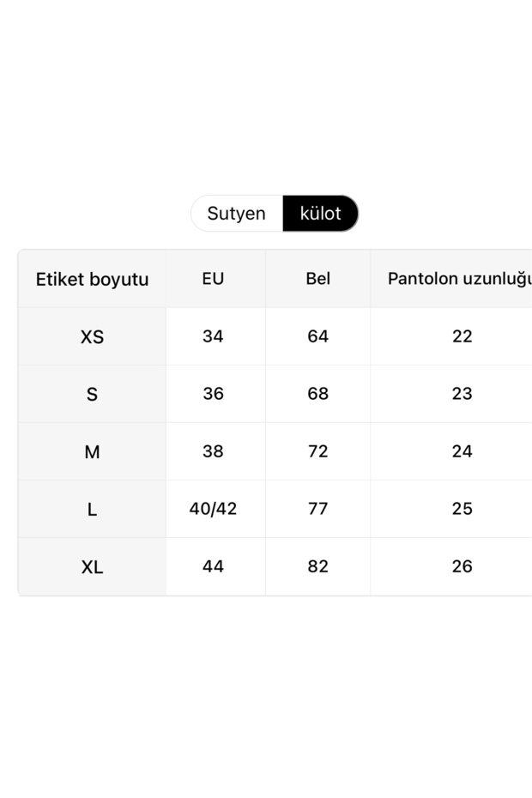This screenshot has width=532, height=798.
Task: Click the Bel column header
Action: point(317,279)
